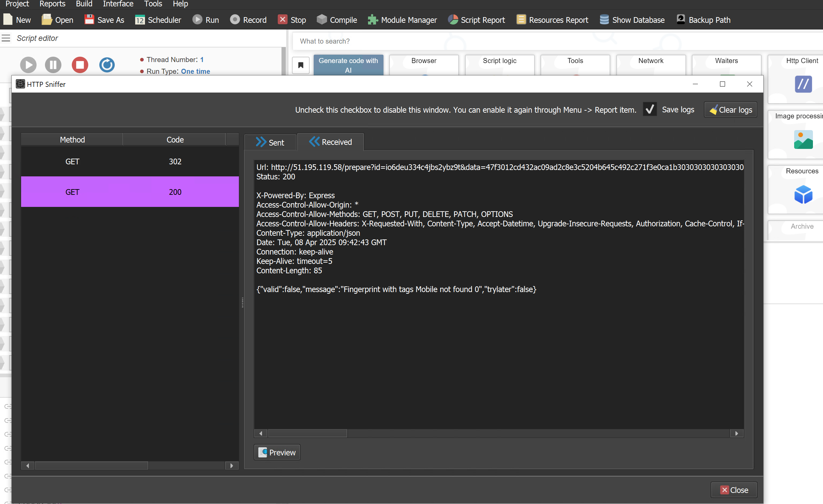The image size is (823, 504).
Task: Open the Reports menu
Action: (52, 4)
